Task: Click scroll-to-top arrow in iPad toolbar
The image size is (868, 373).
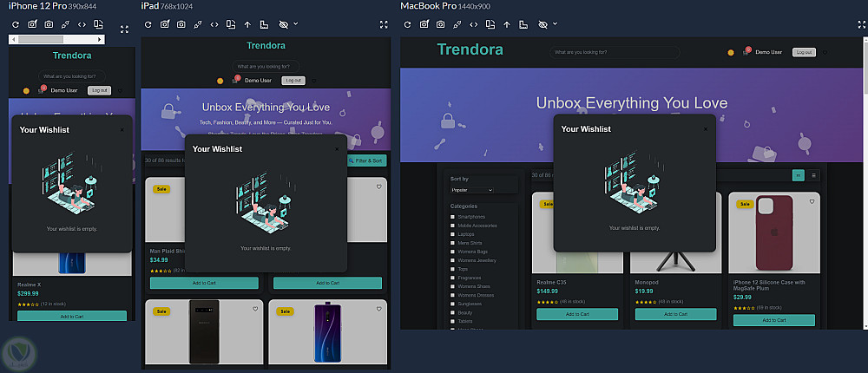Action: [247, 24]
